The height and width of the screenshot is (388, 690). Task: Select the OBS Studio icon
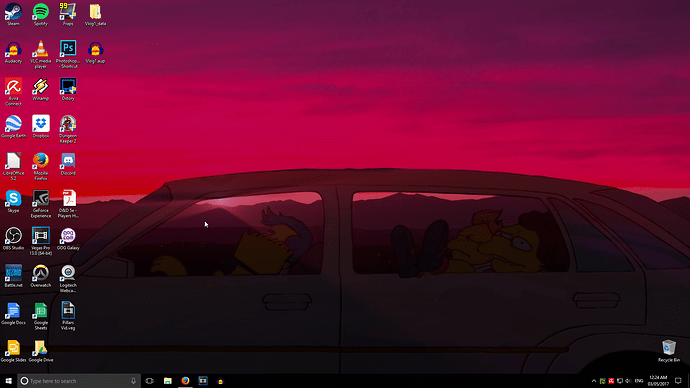13,239
